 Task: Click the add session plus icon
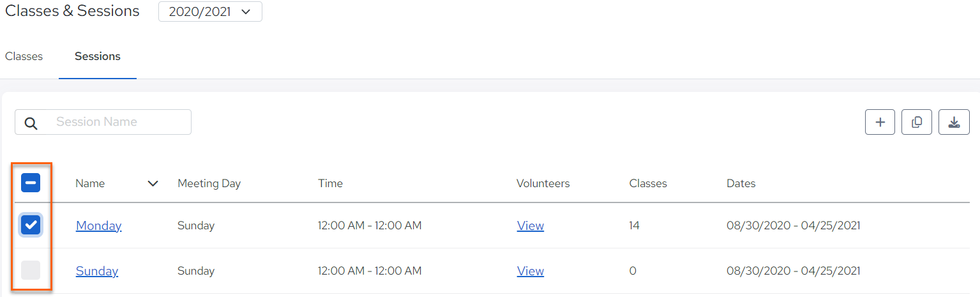(880, 122)
